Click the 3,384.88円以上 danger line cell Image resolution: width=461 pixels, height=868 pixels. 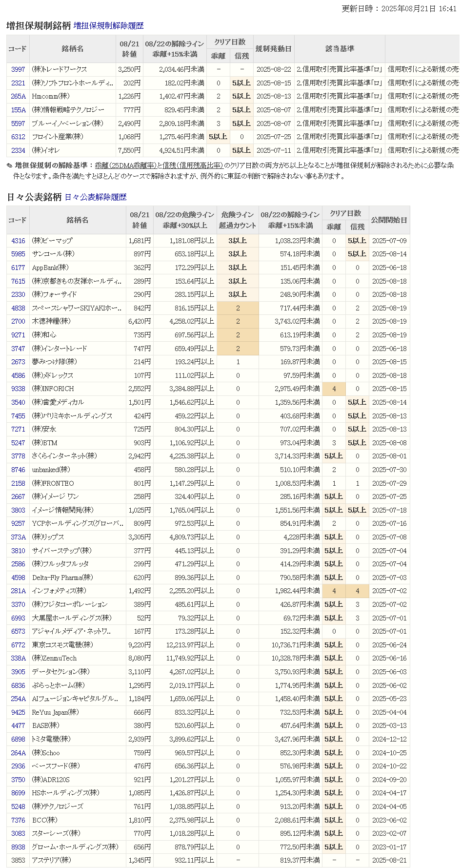[184, 389]
